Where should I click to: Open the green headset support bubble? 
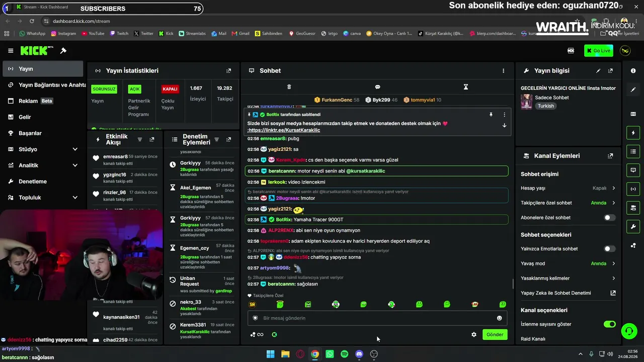629,331
